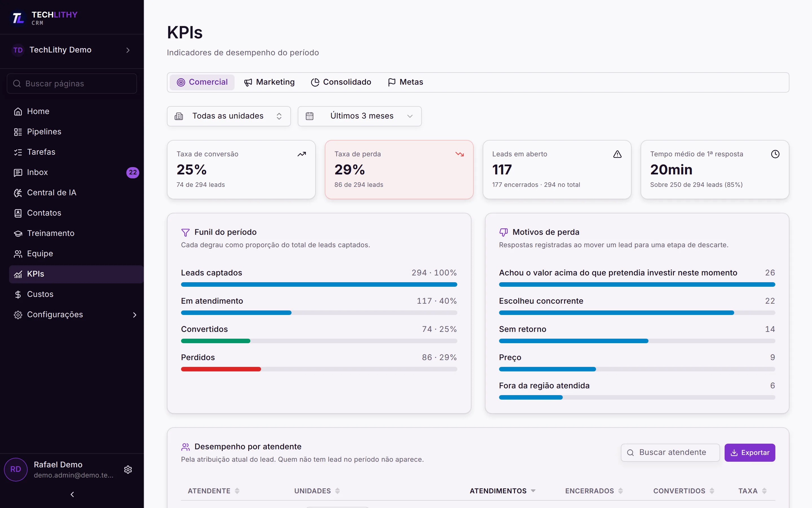Click the Inbox unread badge showing 22

coord(133,172)
